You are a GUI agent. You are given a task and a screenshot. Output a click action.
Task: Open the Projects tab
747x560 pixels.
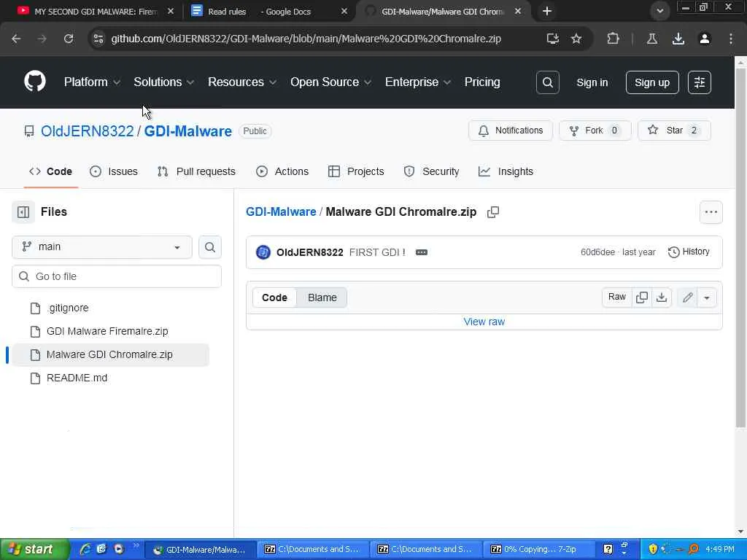356,171
